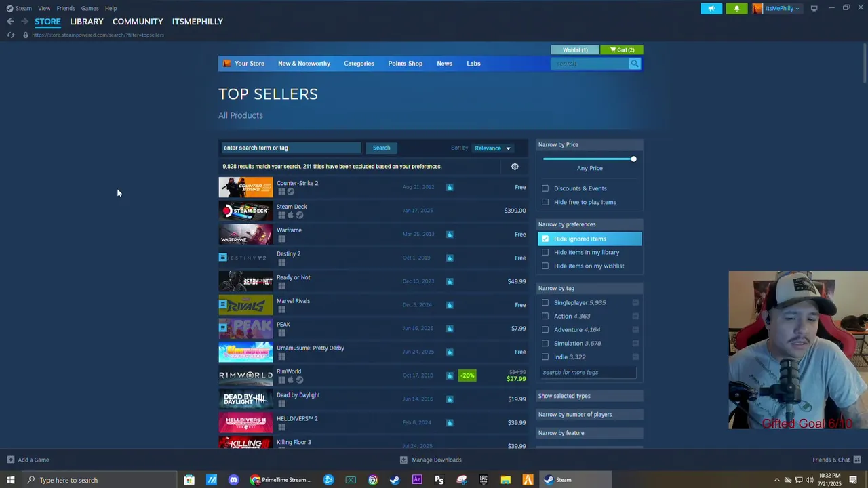
Task: Expand Show selected types section
Action: pos(589,396)
